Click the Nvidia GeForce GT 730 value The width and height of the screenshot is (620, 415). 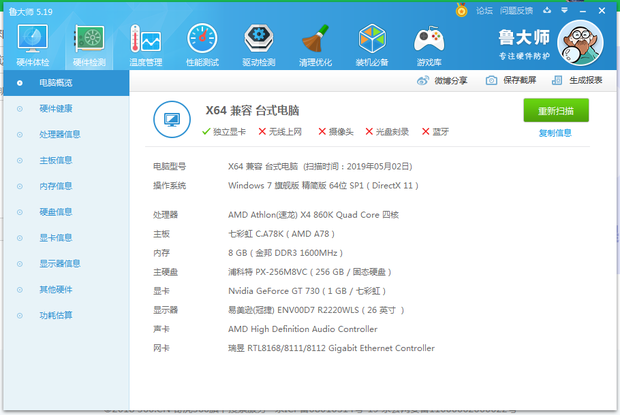point(307,291)
